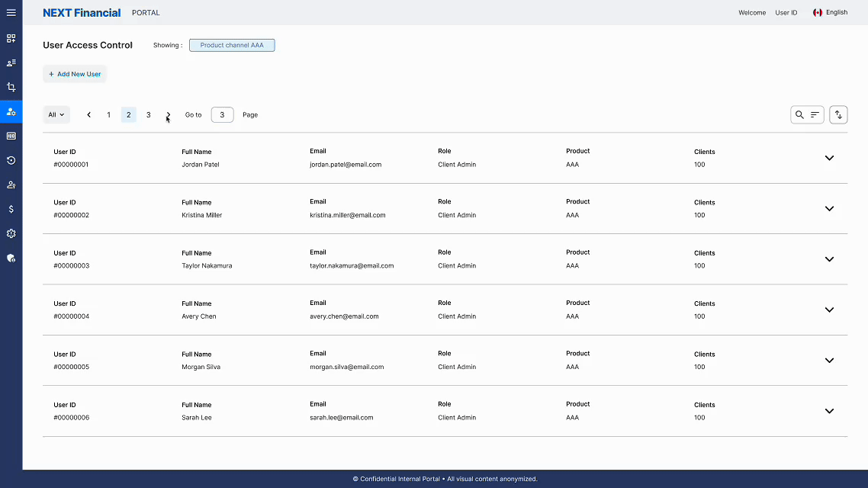Open the All page-size dropdown
Screen dimensions: 868x488
(x=56, y=114)
